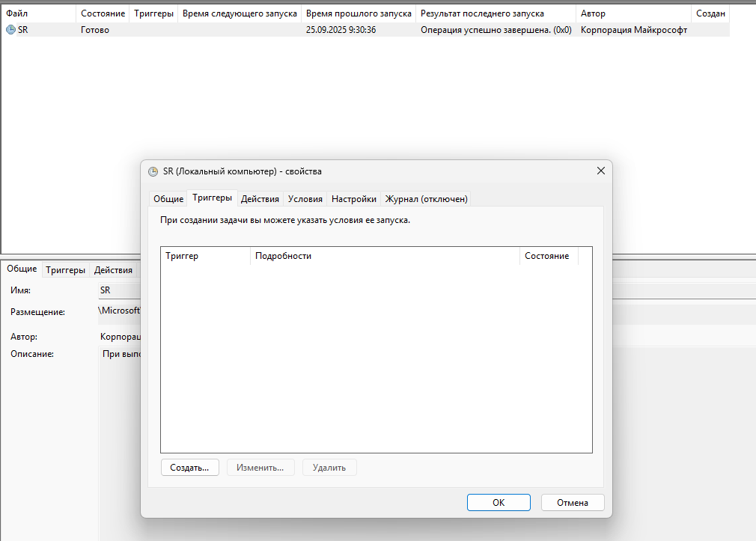Click result Операция успешно завершена. (0x0)
This screenshot has height=541, width=756.
[496, 30]
